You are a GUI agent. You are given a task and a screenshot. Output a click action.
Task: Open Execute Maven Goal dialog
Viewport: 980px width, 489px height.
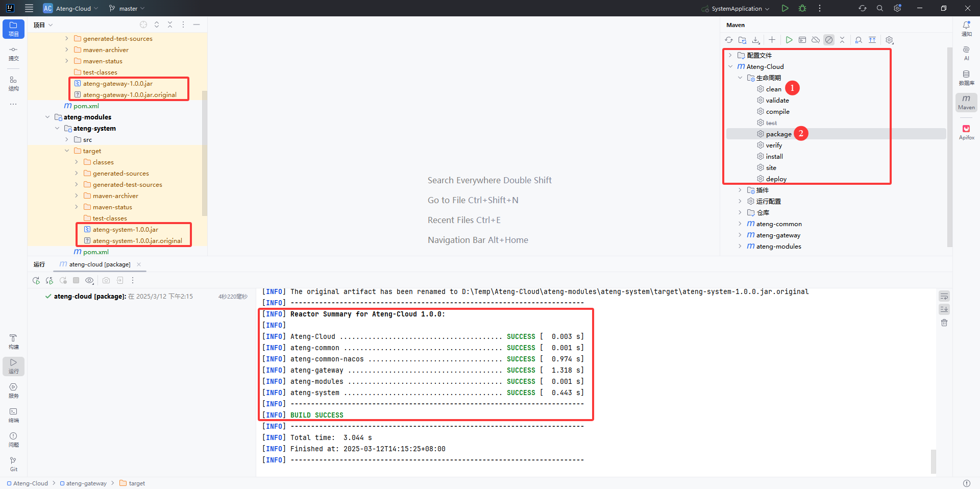tap(802, 40)
